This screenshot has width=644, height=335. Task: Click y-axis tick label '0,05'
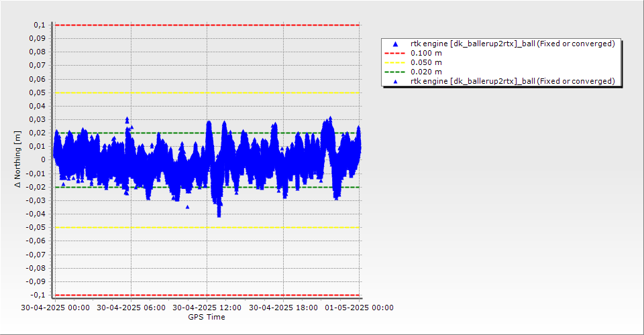tap(38, 92)
